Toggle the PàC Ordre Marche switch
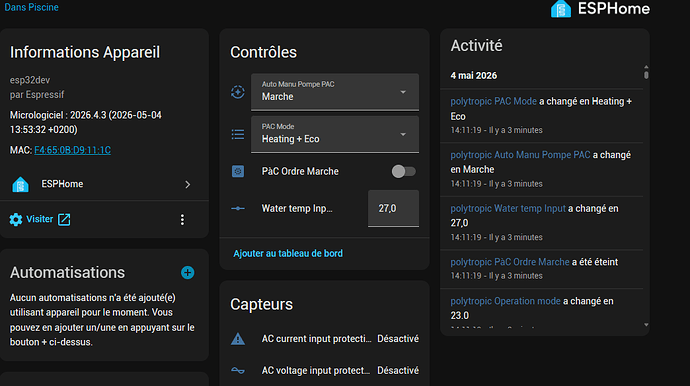This screenshot has height=386, width=690. (x=404, y=171)
